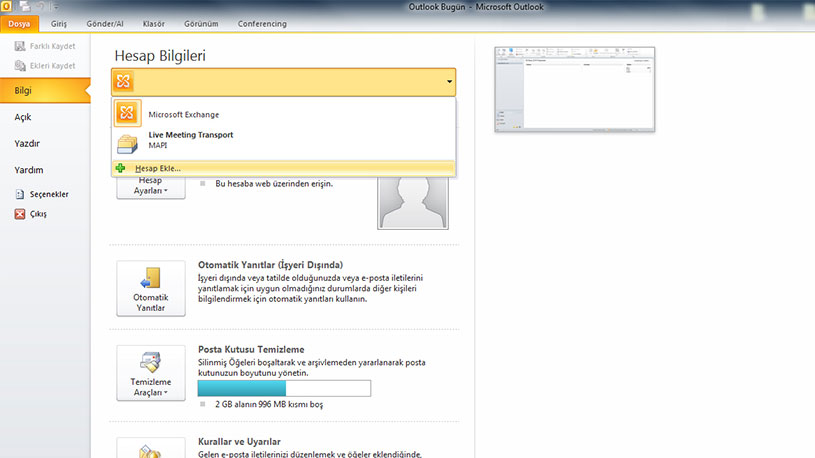The image size is (815, 458).
Task: Click the Seçenekler label
Action: tap(49, 194)
